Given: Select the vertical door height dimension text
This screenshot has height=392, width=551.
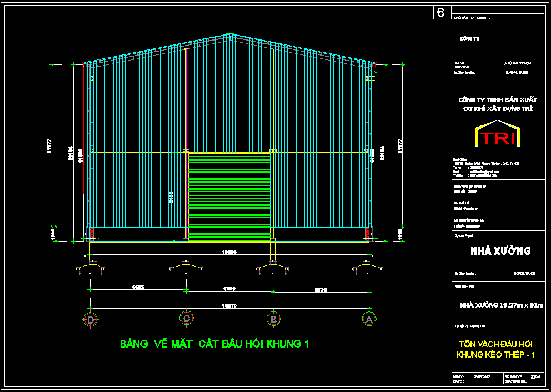Looking at the screenshot, I should pyautogui.click(x=171, y=198).
